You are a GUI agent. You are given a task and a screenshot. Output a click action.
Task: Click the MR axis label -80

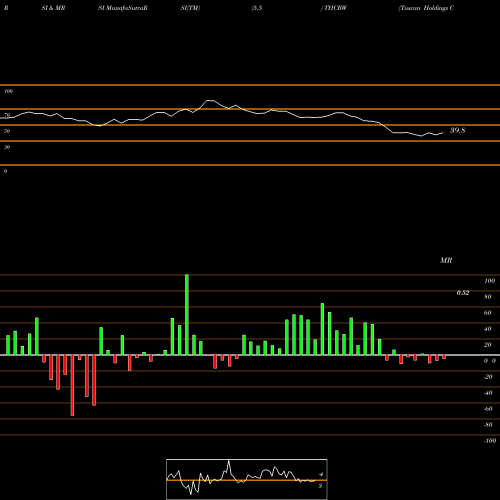488,425
